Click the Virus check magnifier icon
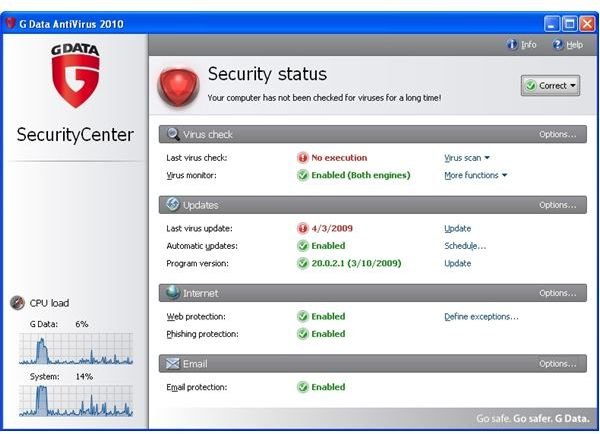Viewport: 600px width, 434px height. (x=173, y=134)
